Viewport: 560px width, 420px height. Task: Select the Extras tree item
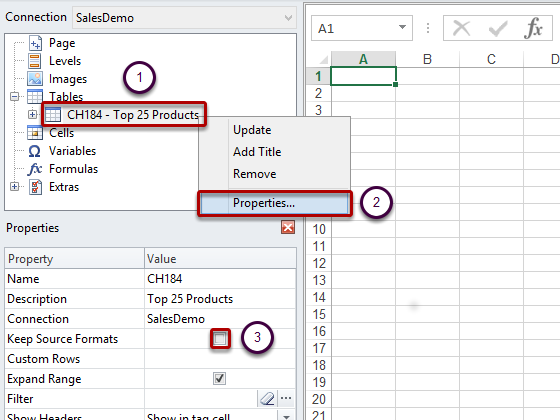pyautogui.click(x=64, y=187)
